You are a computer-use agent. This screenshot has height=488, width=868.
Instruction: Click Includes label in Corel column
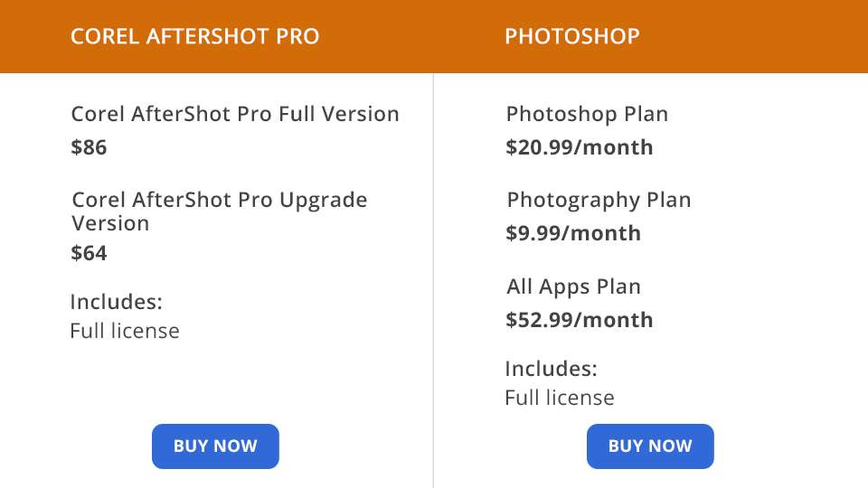(116, 302)
